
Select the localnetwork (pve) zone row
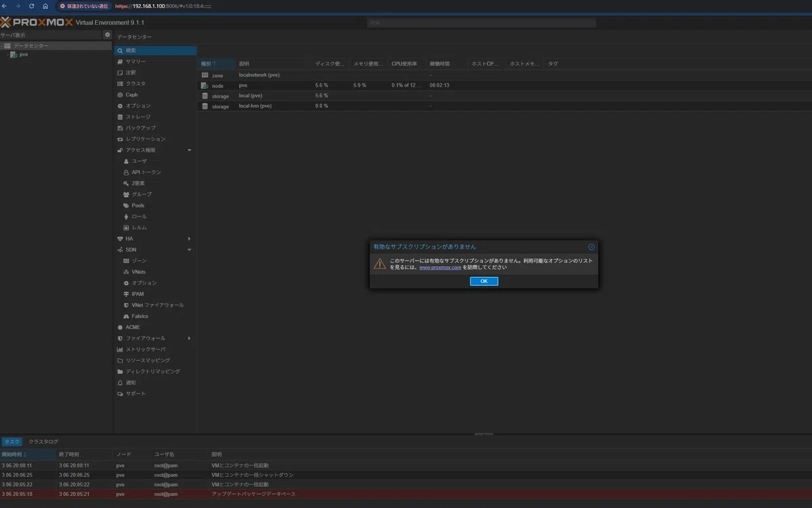[x=504, y=75]
